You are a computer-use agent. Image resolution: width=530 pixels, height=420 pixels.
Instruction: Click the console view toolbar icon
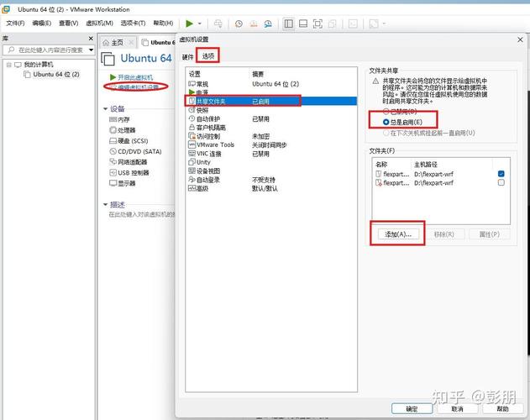[353, 24]
